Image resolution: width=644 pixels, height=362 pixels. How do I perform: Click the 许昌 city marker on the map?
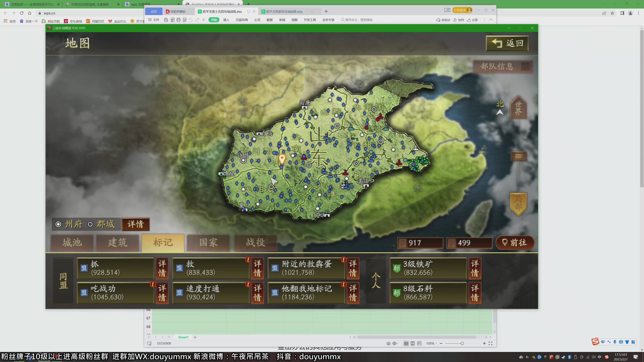(243, 160)
